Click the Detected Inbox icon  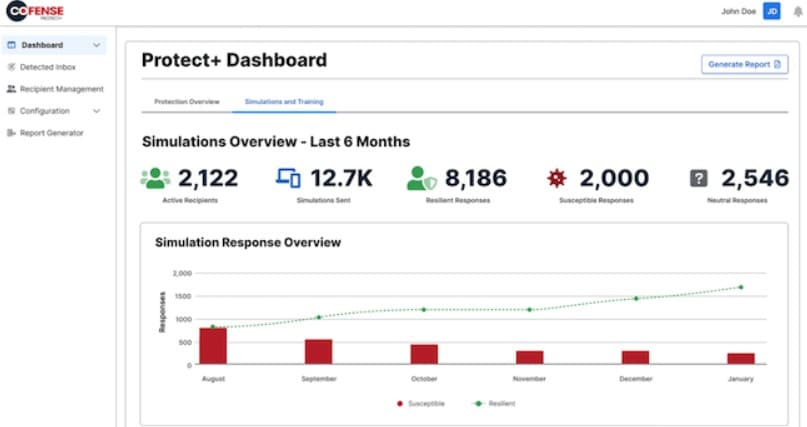11,67
